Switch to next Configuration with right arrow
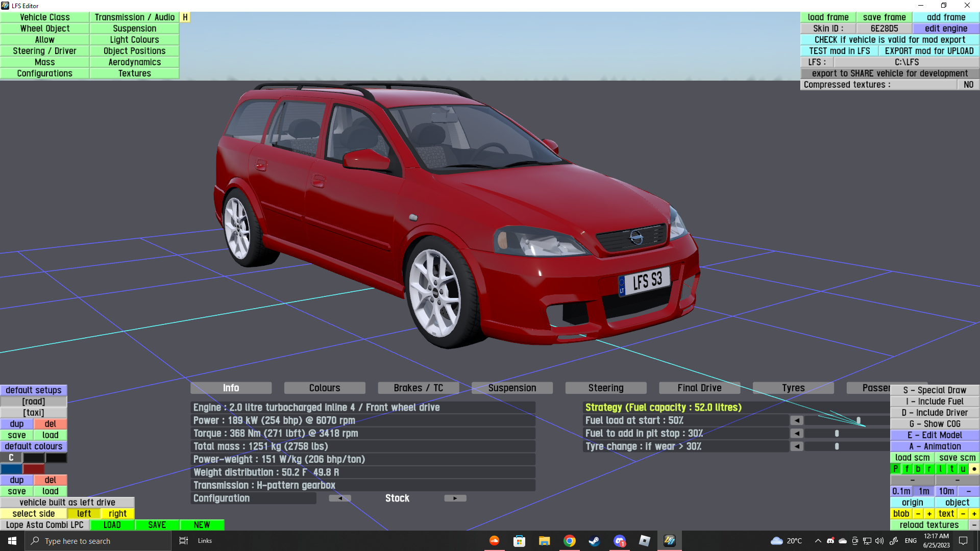Screen dimensions: 980x551 [x=455, y=498]
